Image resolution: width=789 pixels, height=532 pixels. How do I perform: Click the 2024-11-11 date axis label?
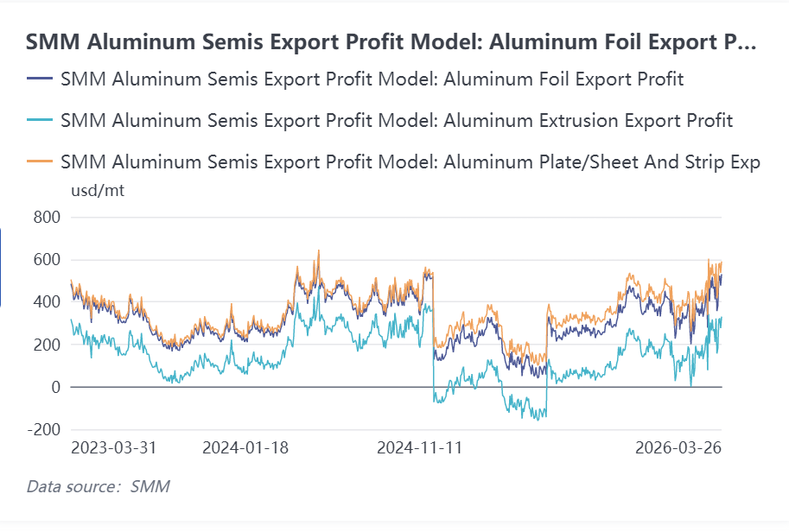(x=421, y=448)
